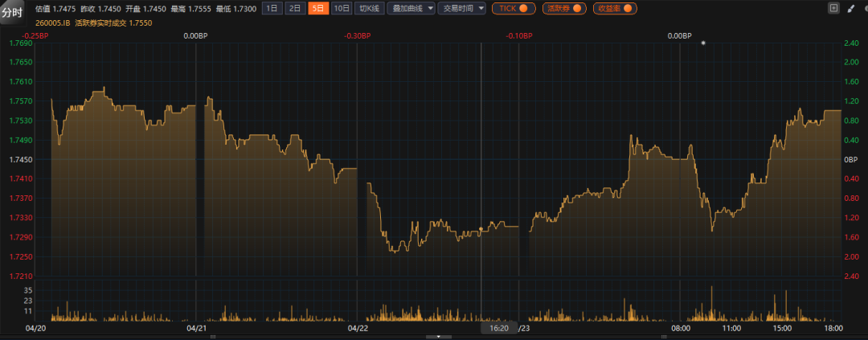
Task: Click the star marker above the chart
Action: [703, 43]
